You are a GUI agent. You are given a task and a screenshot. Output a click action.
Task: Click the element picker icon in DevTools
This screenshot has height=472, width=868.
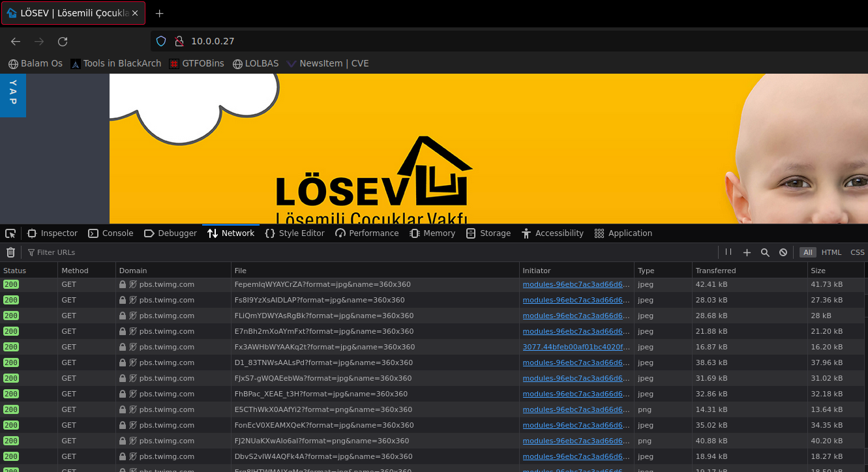(x=10, y=233)
